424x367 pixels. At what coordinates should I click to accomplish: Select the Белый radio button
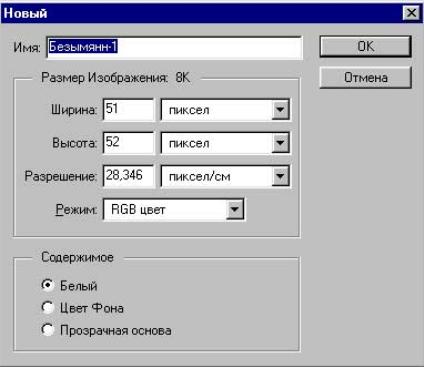click(48, 285)
